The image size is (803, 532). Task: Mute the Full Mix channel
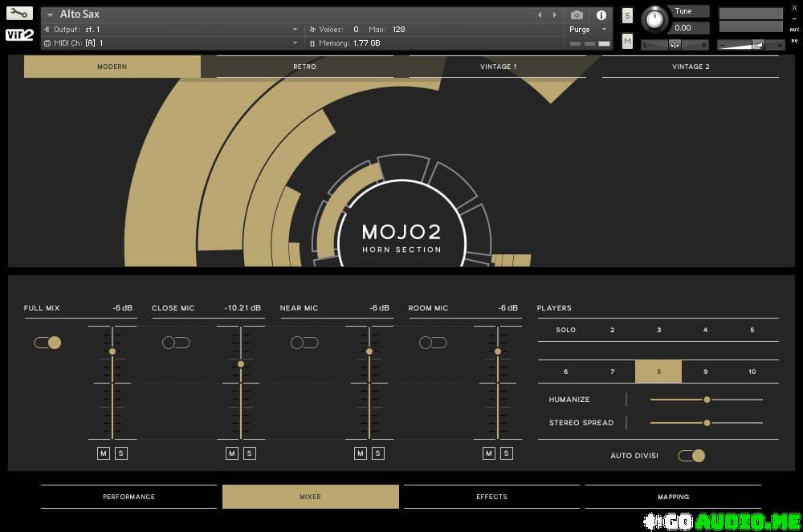(x=104, y=453)
